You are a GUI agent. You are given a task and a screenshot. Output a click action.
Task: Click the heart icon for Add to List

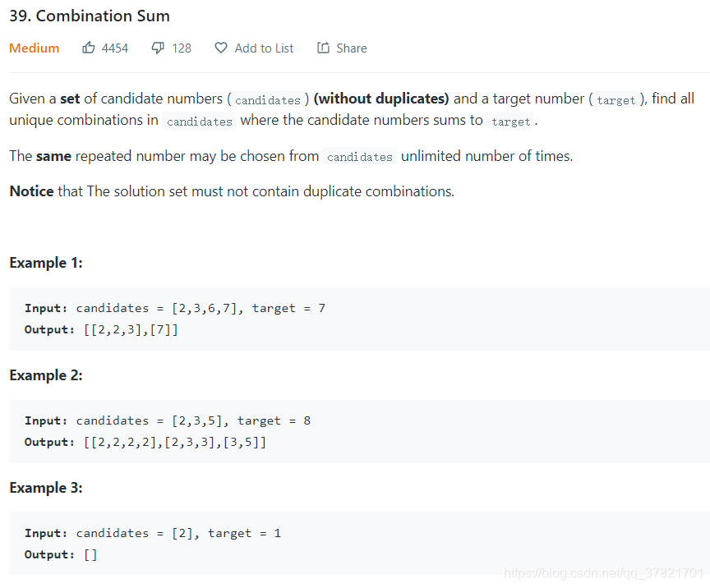point(221,48)
